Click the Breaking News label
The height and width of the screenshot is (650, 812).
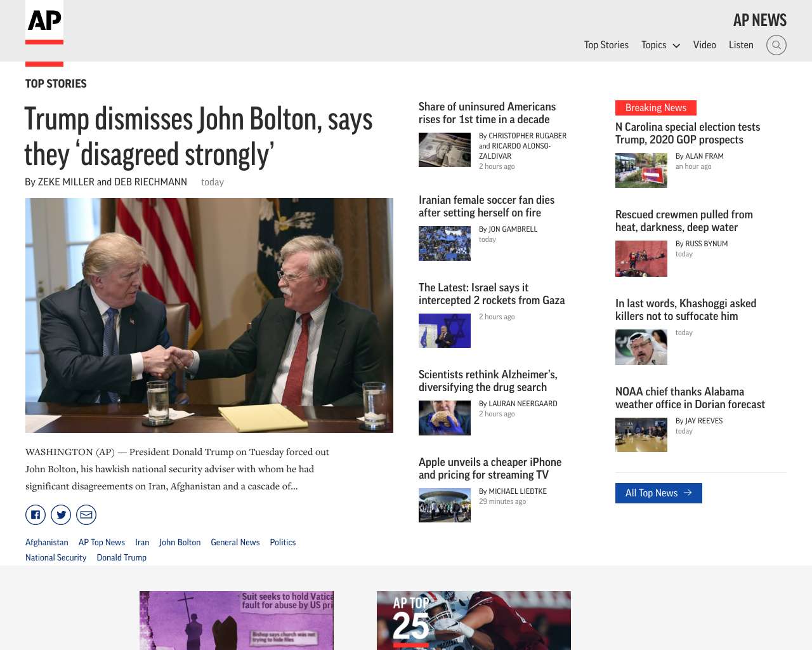coord(656,108)
